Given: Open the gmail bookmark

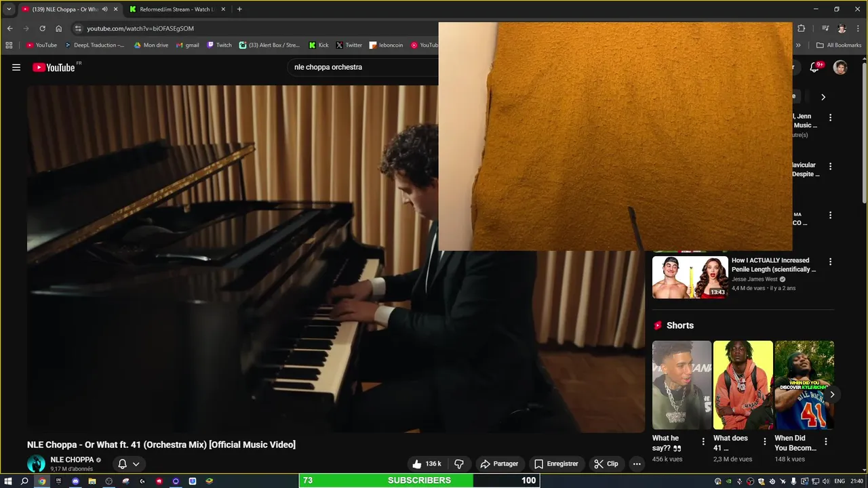Looking at the screenshot, I should (187, 45).
